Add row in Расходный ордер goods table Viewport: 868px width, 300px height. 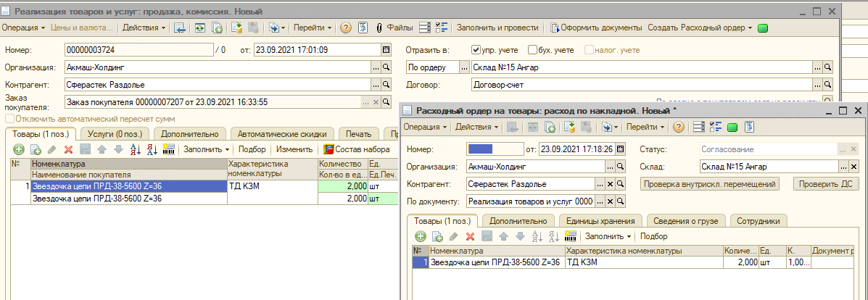(420, 236)
